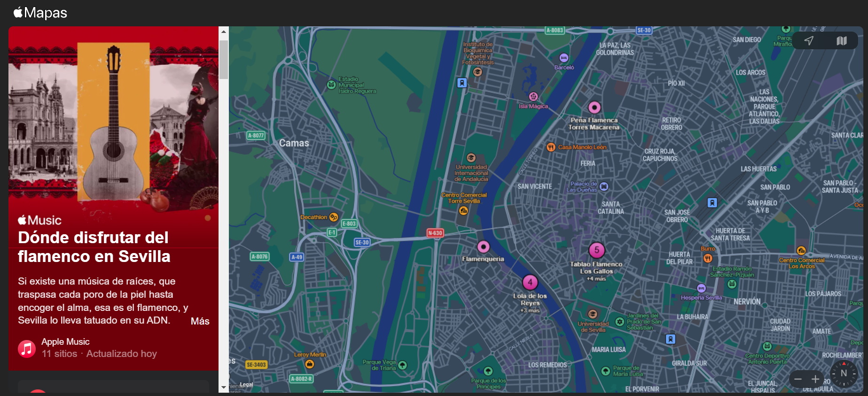868x396 pixels.
Task: Click the N-630 road shield
Action: [435, 233]
